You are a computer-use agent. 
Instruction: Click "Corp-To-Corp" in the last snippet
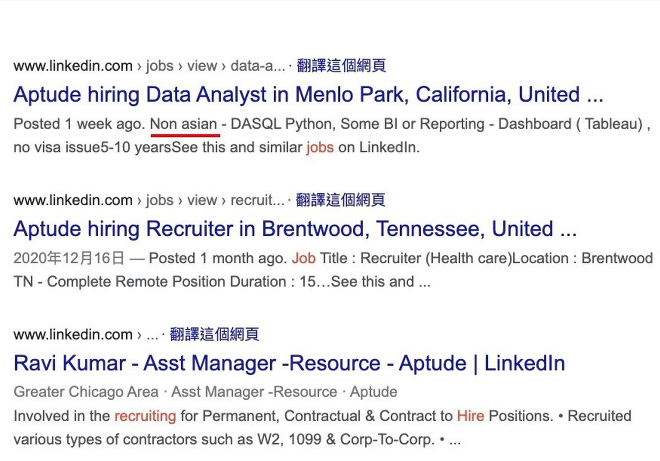click(x=386, y=438)
